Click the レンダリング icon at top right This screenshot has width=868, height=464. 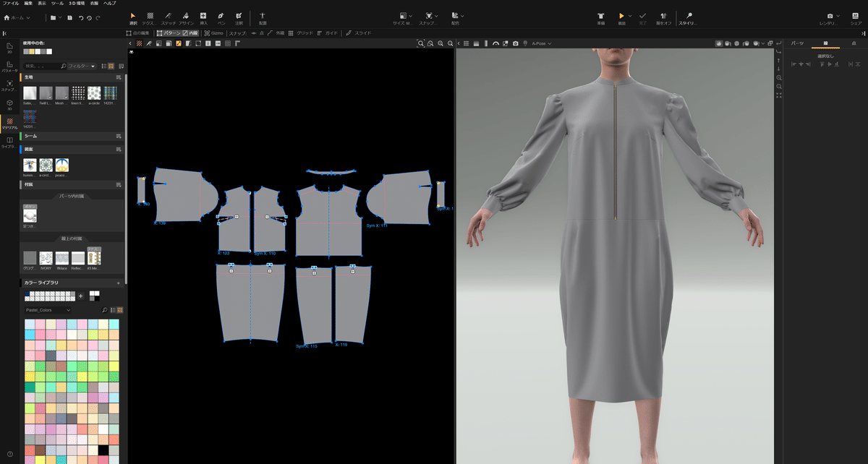pos(830,16)
